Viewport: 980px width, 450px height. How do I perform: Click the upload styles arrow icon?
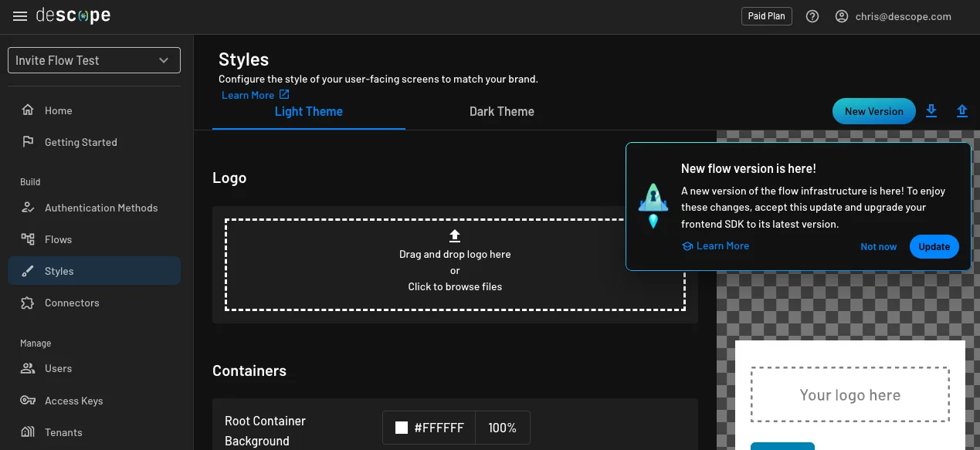(962, 111)
